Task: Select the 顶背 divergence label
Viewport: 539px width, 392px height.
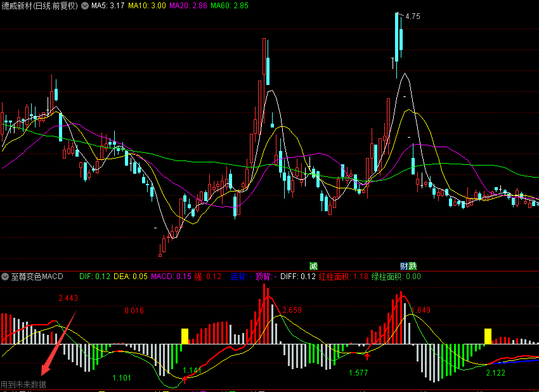Action: click(266, 277)
